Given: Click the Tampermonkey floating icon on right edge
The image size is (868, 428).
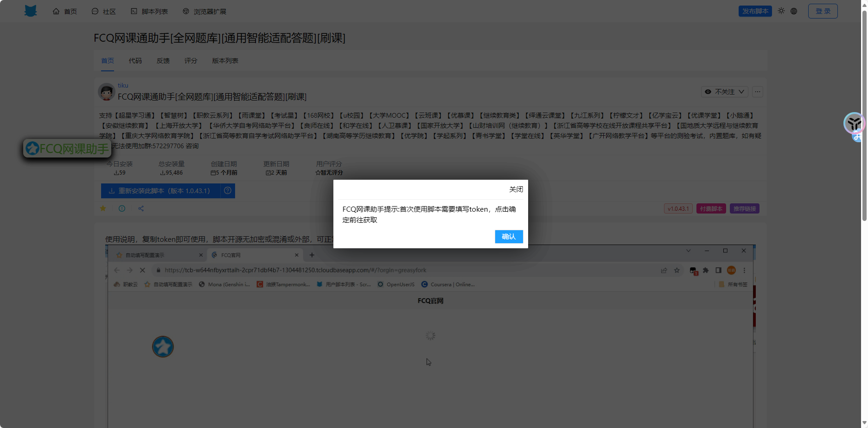Looking at the screenshot, I should pos(855,123).
